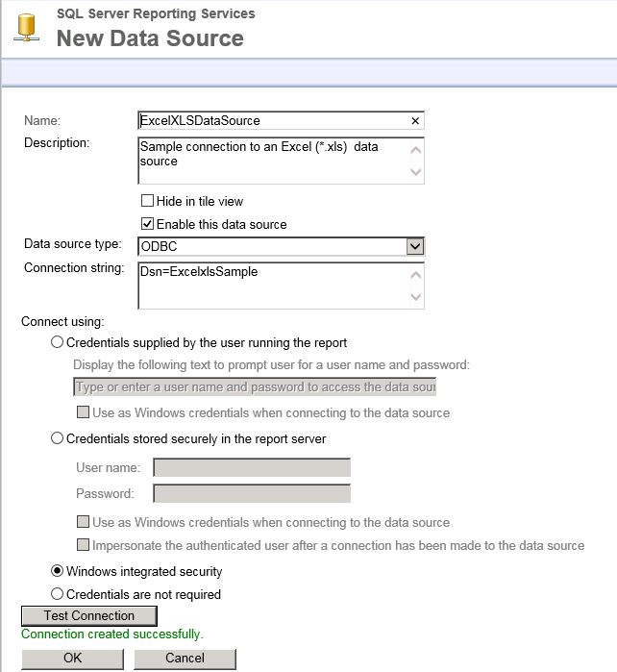The height and width of the screenshot is (672, 617).
Task: Select Credentials supplied by the user option
Action: (x=58, y=342)
